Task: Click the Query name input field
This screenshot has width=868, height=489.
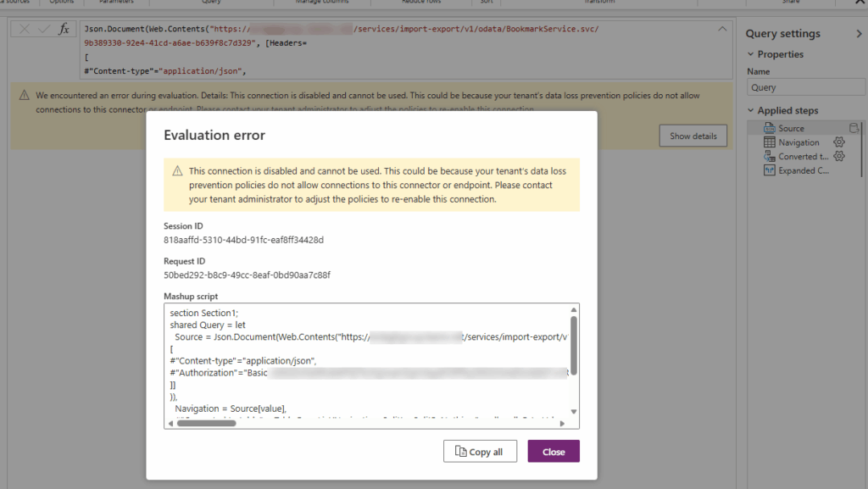Action: pos(805,86)
